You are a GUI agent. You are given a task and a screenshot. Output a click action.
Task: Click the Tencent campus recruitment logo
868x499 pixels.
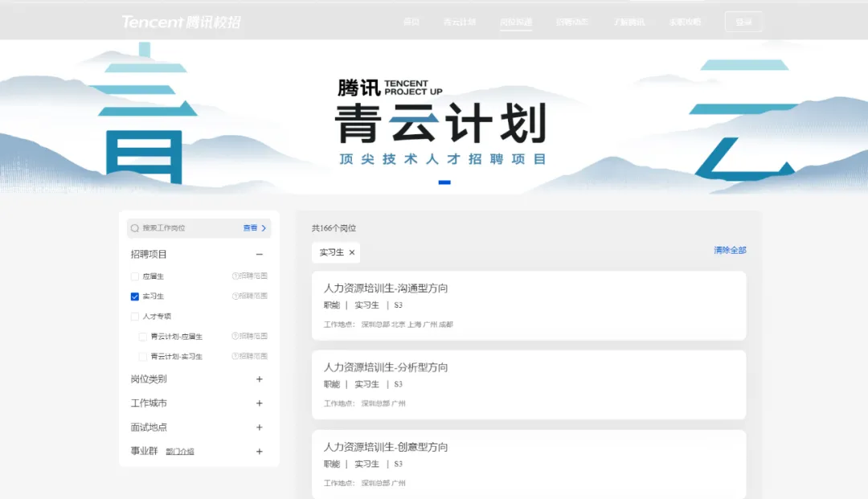tap(181, 22)
